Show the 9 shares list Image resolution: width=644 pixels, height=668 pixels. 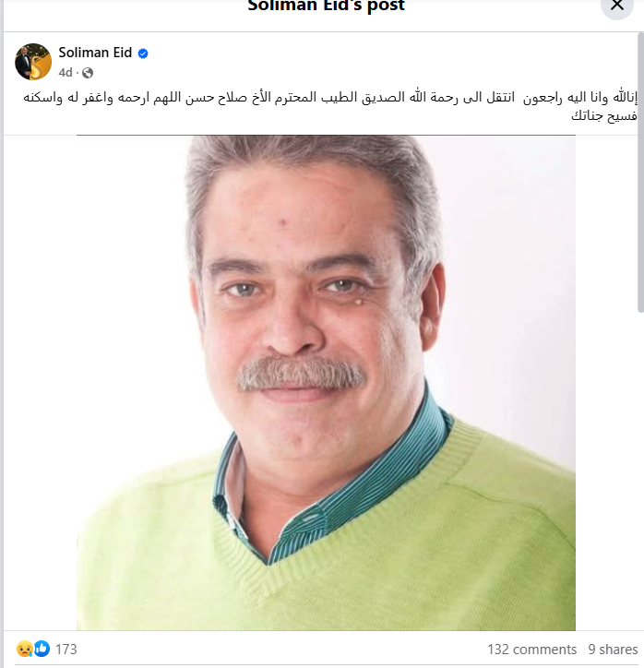(x=613, y=650)
